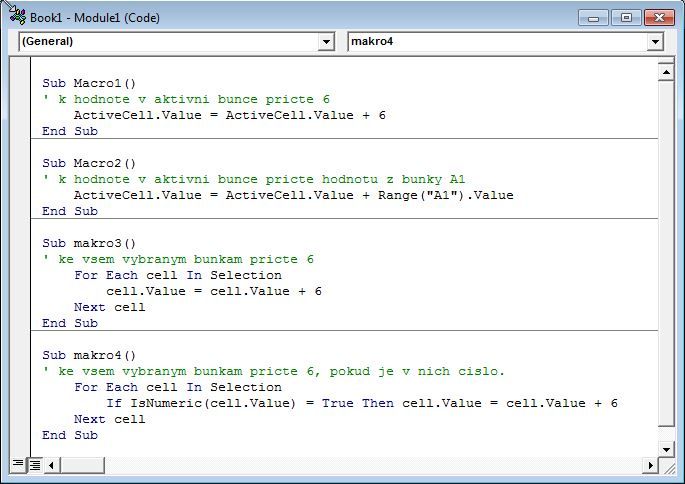Image resolution: width=685 pixels, height=484 pixels.
Task: Close the Module1 code window
Action: (x=659, y=18)
